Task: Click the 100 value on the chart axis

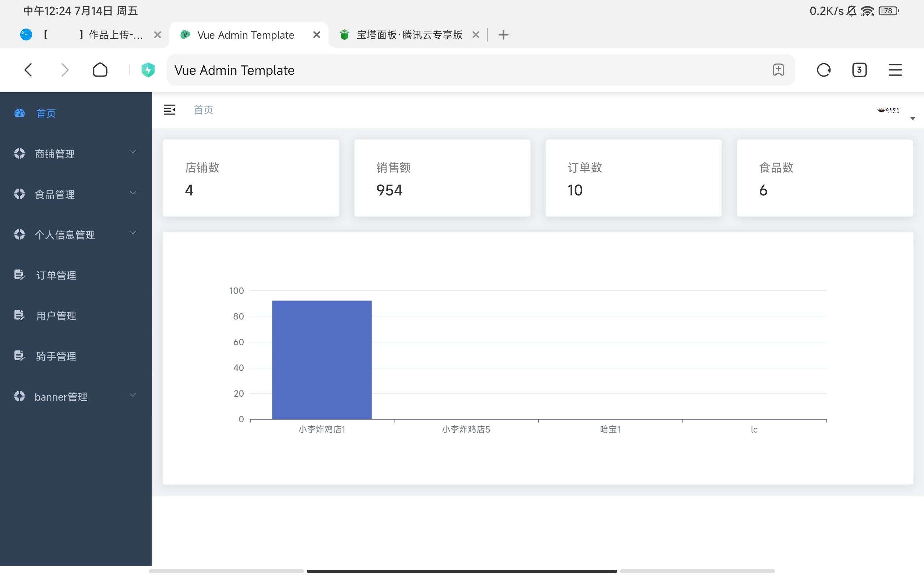Action: pyautogui.click(x=236, y=290)
